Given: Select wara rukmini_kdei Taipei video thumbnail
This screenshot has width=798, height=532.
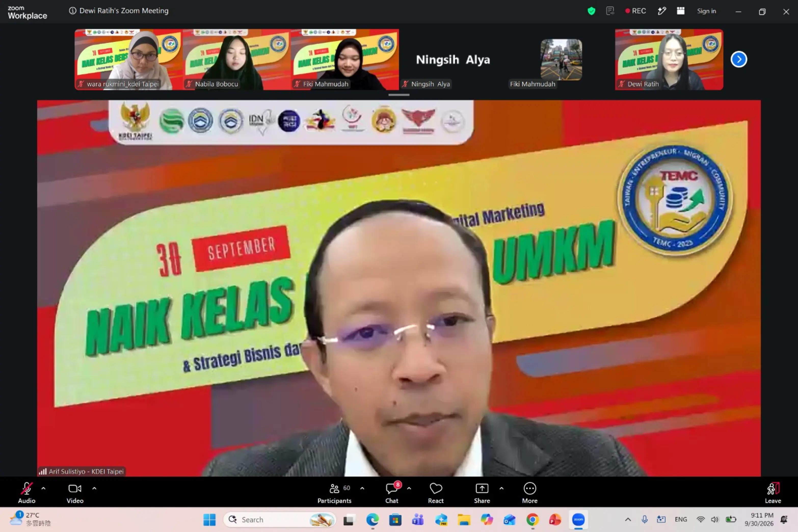Looking at the screenshot, I should tap(129, 59).
